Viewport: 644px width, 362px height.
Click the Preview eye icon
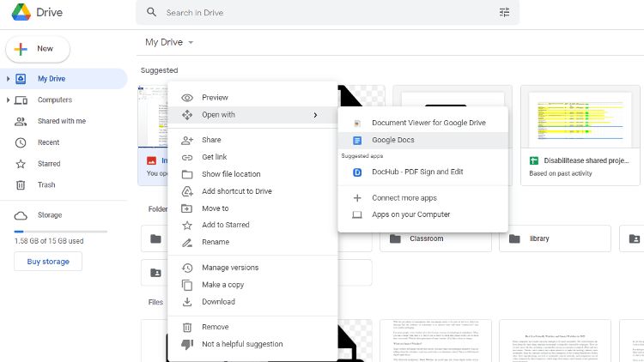[187, 98]
